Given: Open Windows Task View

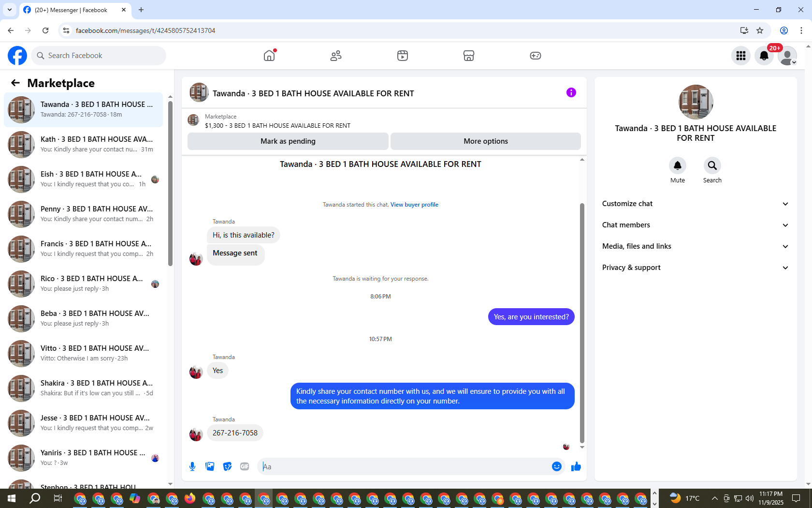Looking at the screenshot, I should [x=58, y=498].
